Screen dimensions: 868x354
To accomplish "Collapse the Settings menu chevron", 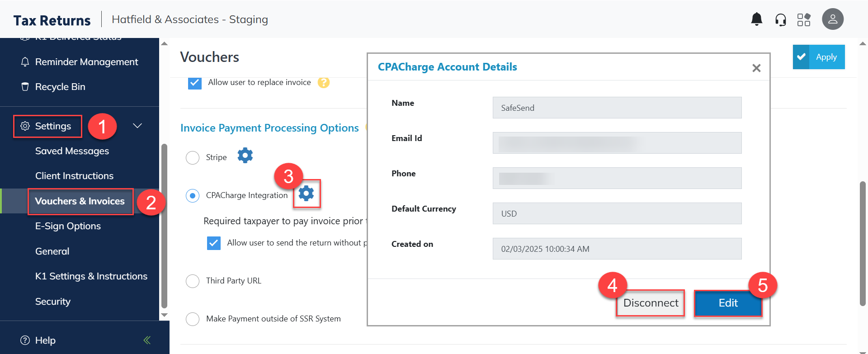I will [x=137, y=126].
